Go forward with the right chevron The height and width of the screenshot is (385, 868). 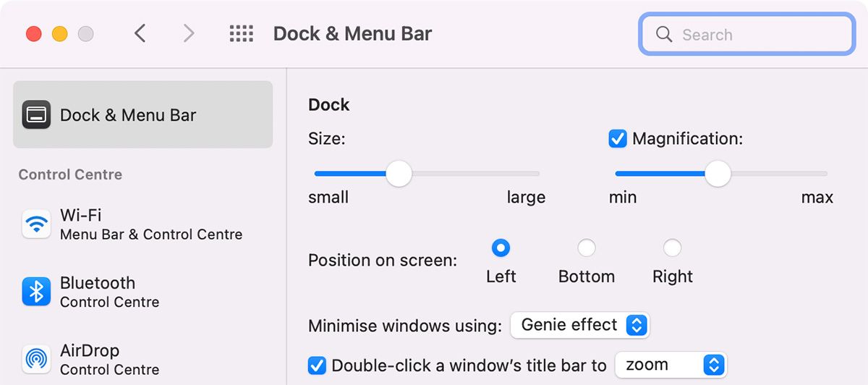pyautogui.click(x=189, y=34)
